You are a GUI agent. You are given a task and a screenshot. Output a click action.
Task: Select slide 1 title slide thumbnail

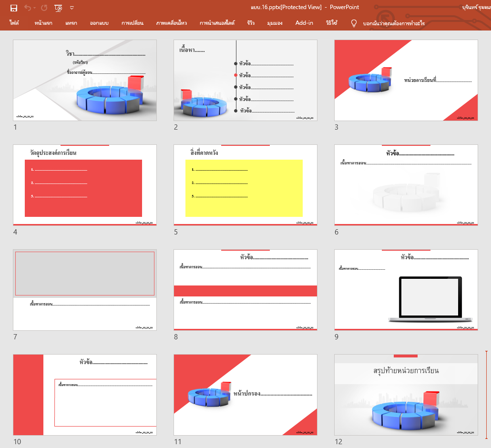click(x=85, y=80)
